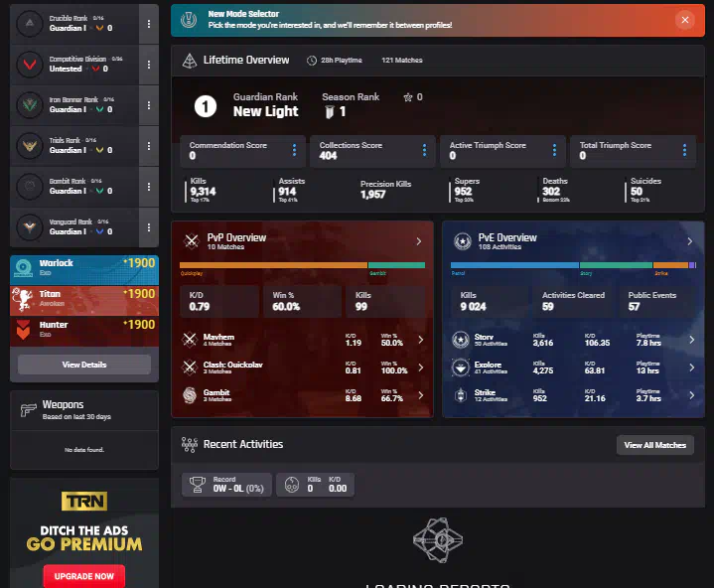Open Vanguard Rank options menu
Image resolution: width=714 pixels, height=588 pixels.
pyautogui.click(x=148, y=227)
